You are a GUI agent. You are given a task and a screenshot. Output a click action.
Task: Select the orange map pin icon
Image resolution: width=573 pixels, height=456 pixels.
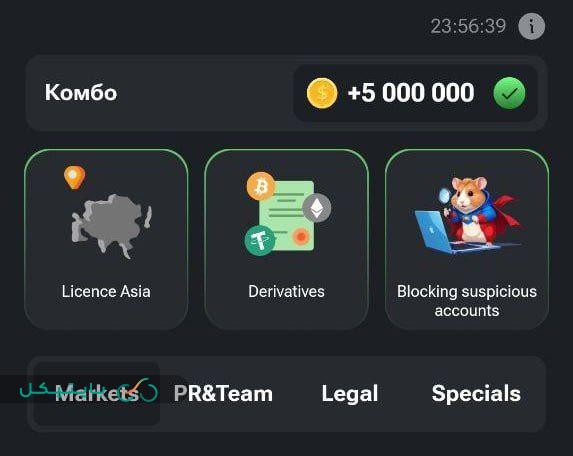click(x=75, y=178)
